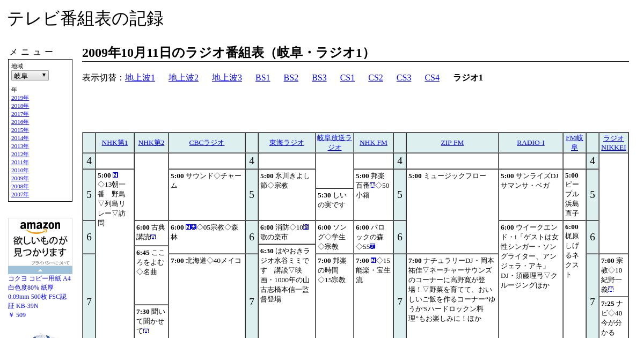Image resolution: width=644 pixels, height=338 pixels.
Task: Switch display to CS3
Action: (404, 78)
